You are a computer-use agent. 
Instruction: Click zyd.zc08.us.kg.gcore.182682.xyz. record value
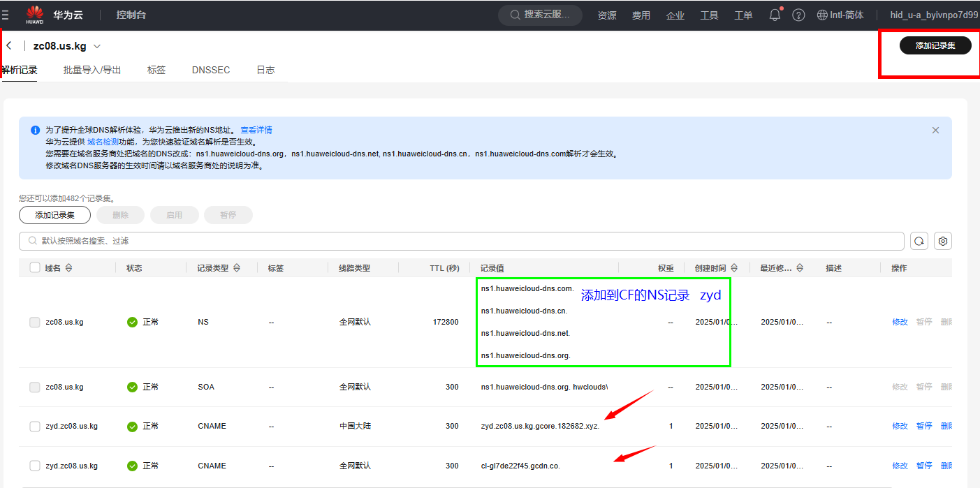coord(540,426)
